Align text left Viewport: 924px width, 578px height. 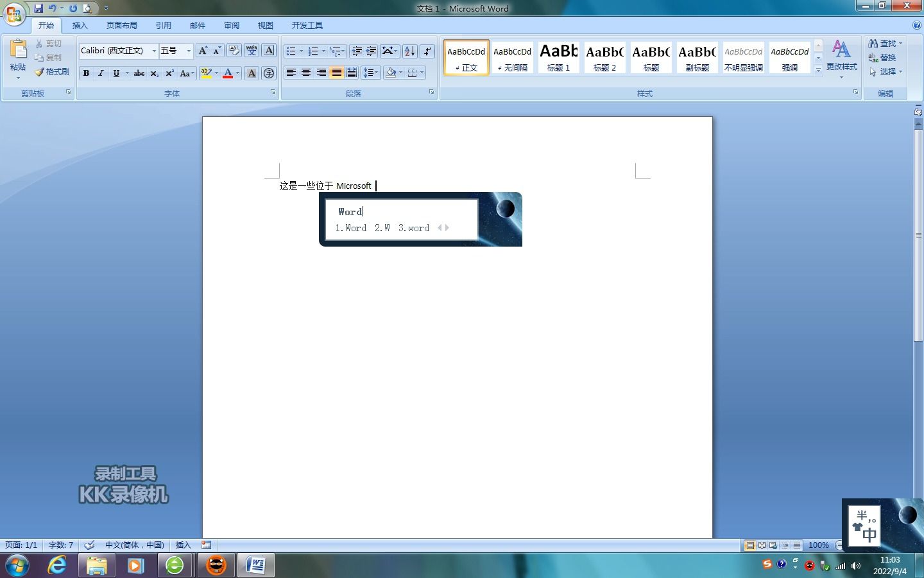(x=291, y=73)
